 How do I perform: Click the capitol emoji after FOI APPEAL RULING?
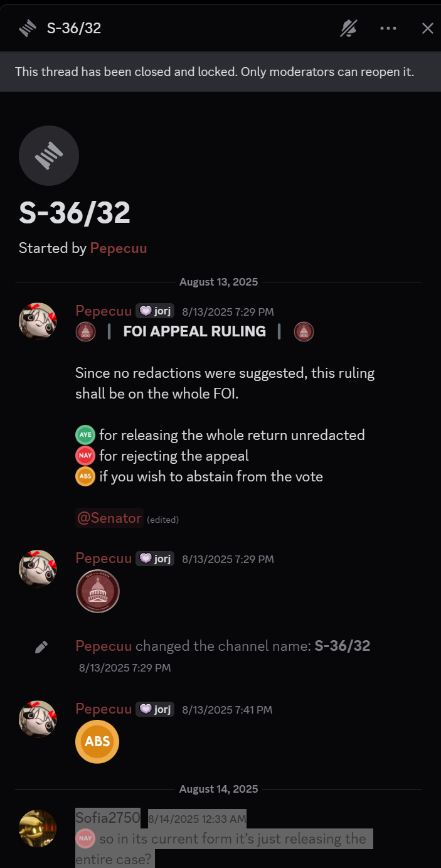coord(304,331)
